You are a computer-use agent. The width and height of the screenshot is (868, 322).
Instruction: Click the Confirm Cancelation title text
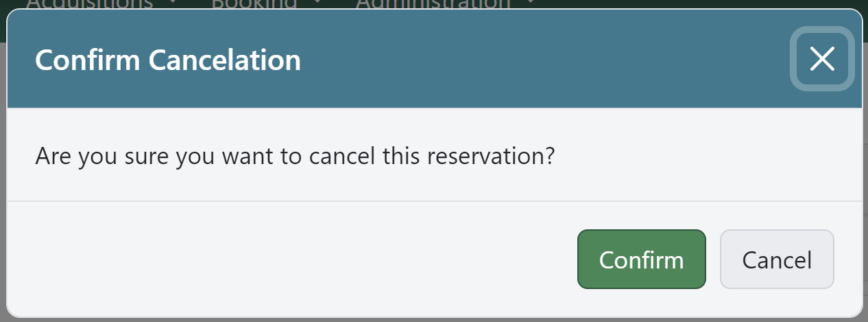pyautogui.click(x=168, y=60)
